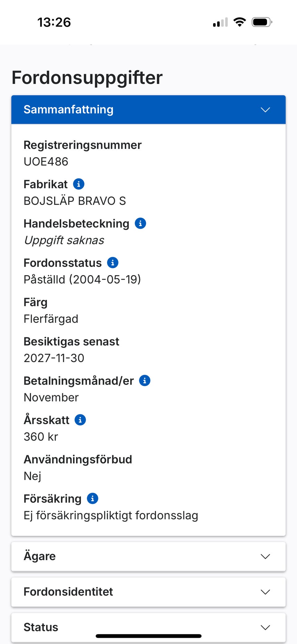Tap the home indicator bar
Screen dimensions: 297x644
pos(148,636)
